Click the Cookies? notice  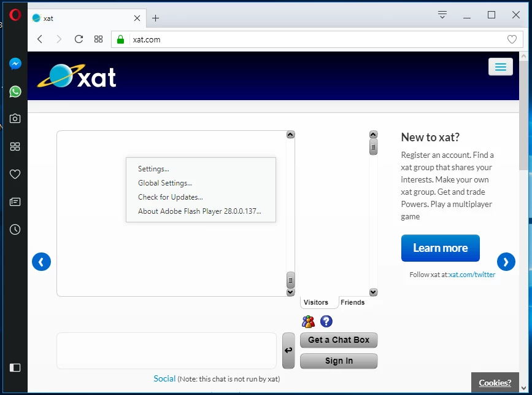pyautogui.click(x=495, y=383)
